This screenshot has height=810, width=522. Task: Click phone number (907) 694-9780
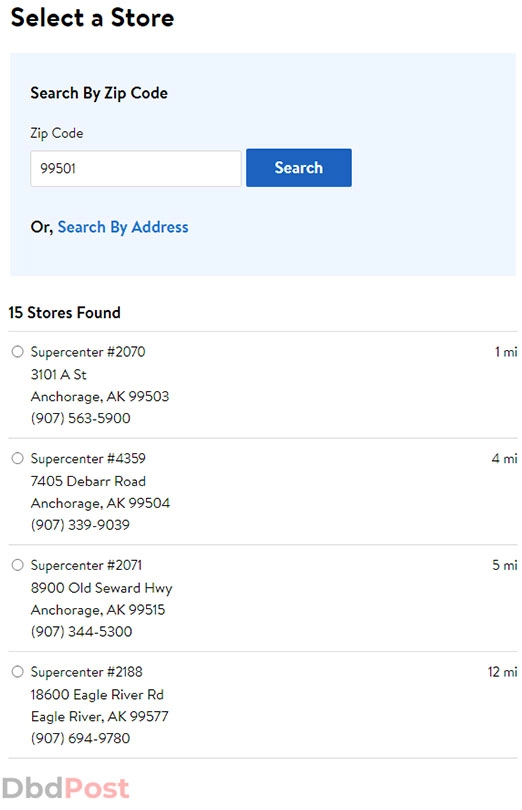pos(81,738)
